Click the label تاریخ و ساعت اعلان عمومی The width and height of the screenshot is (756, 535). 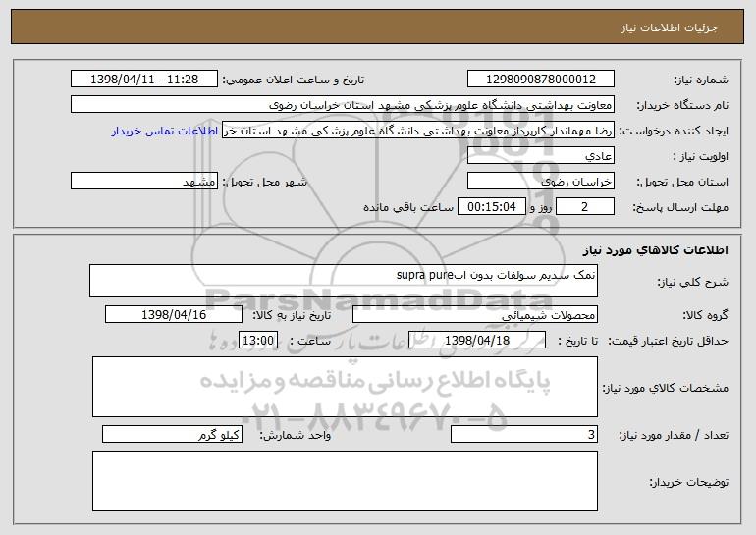click(x=293, y=80)
